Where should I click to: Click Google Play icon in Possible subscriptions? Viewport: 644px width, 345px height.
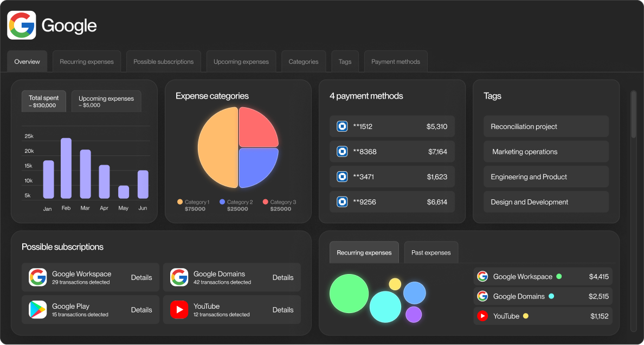click(38, 310)
